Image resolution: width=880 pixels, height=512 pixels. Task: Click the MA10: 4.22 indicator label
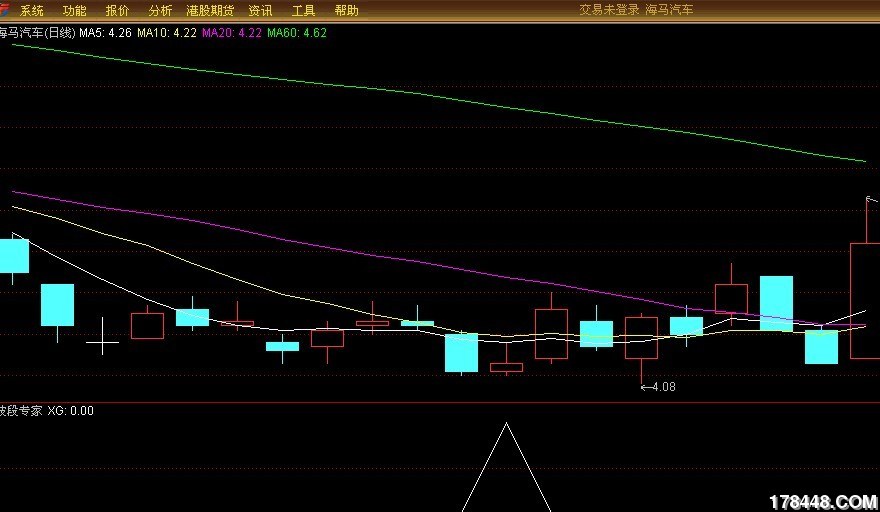(167, 33)
